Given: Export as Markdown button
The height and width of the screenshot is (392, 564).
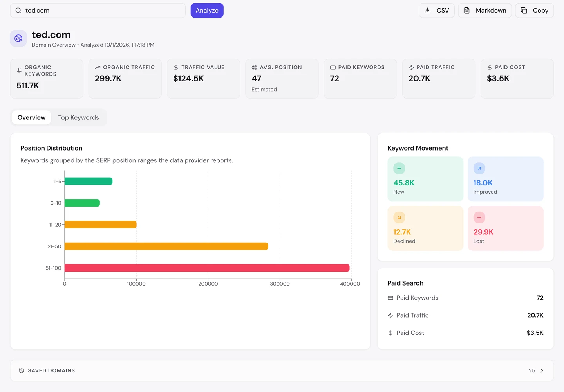Looking at the screenshot, I should (x=485, y=11).
